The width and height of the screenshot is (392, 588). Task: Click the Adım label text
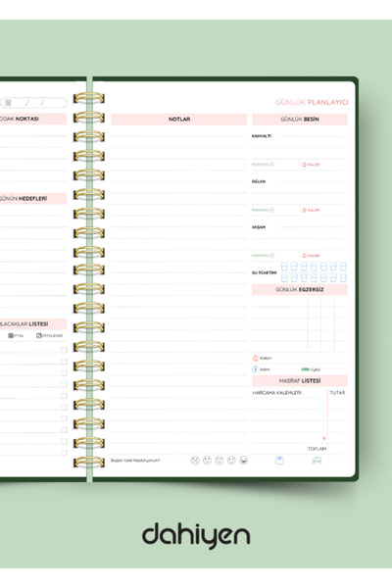tap(265, 369)
